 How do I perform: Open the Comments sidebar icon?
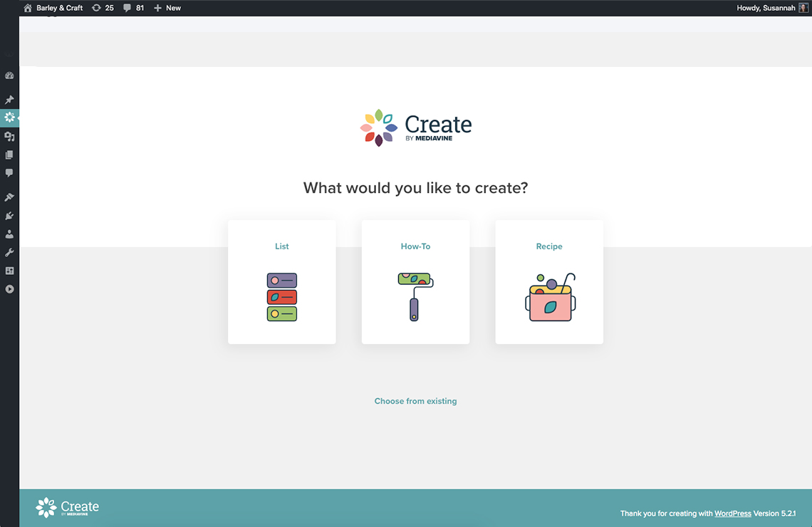[9, 173]
